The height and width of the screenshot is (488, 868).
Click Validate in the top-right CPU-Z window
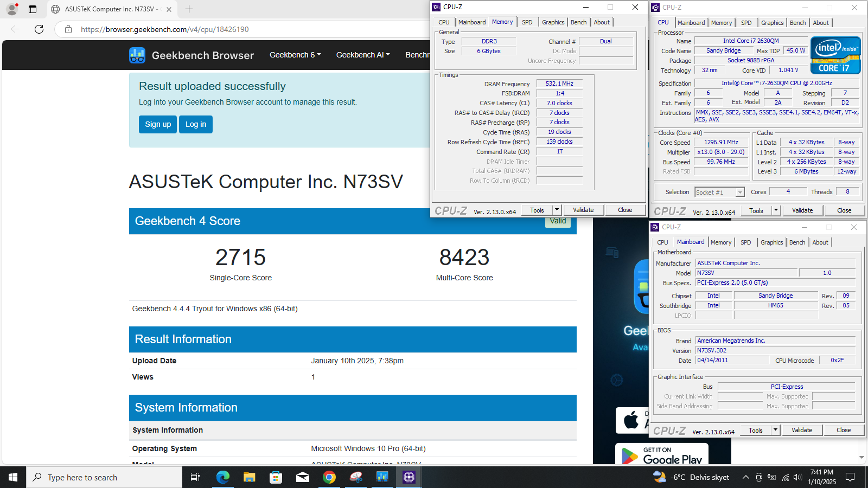[802, 210]
